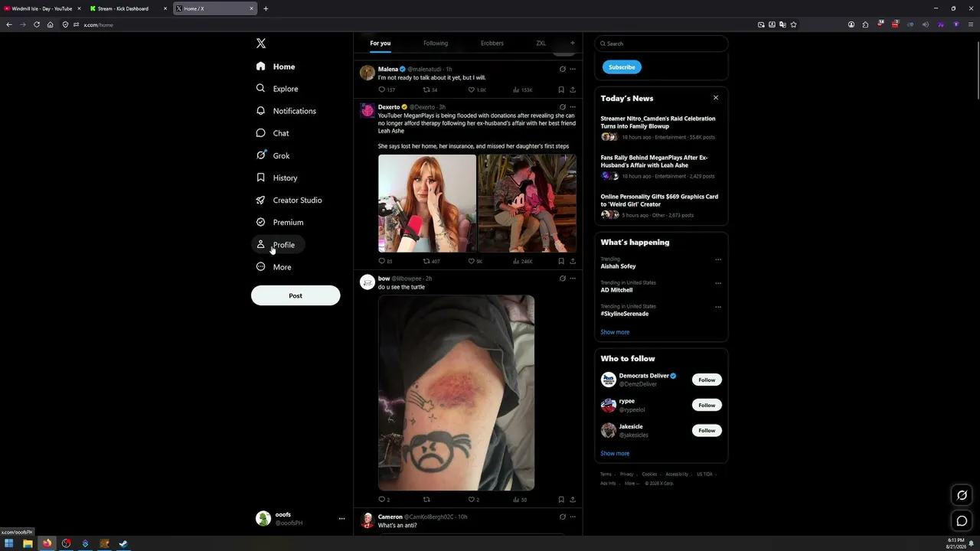Open more options on Malena's post
The image size is (980, 551).
pos(573,70)
